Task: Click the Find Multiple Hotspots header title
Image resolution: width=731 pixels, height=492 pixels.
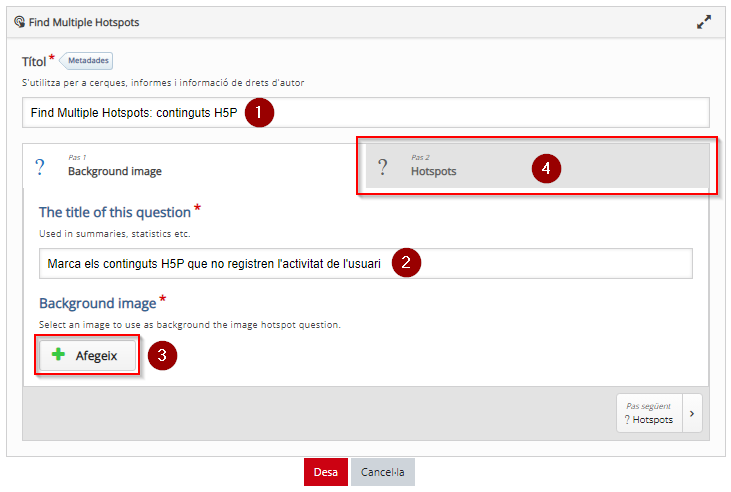Action: (84, 22)
